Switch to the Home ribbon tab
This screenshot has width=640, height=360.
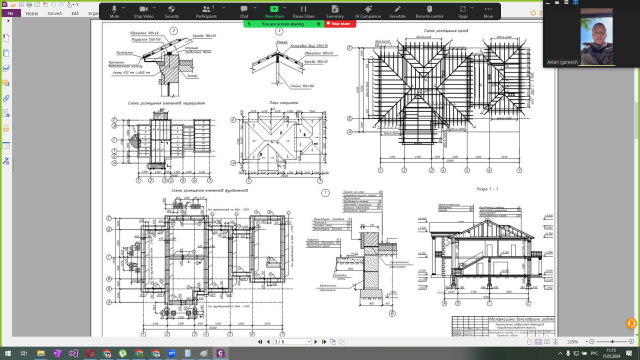[32, 13]
